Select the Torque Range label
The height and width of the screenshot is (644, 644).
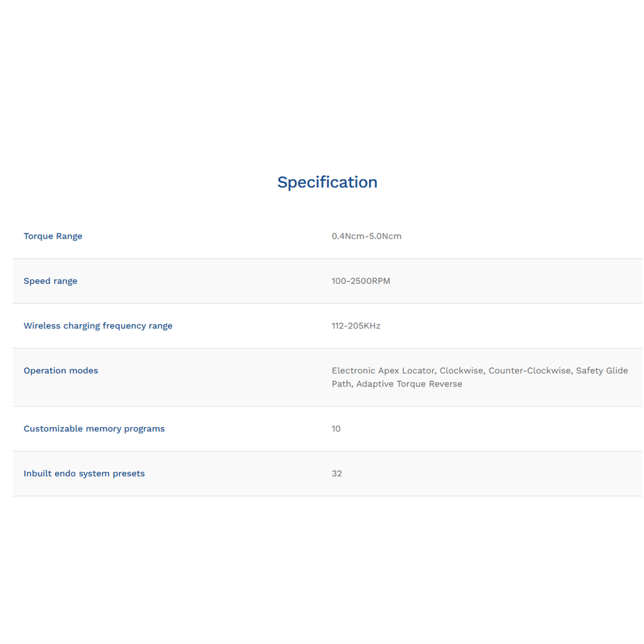53,236
